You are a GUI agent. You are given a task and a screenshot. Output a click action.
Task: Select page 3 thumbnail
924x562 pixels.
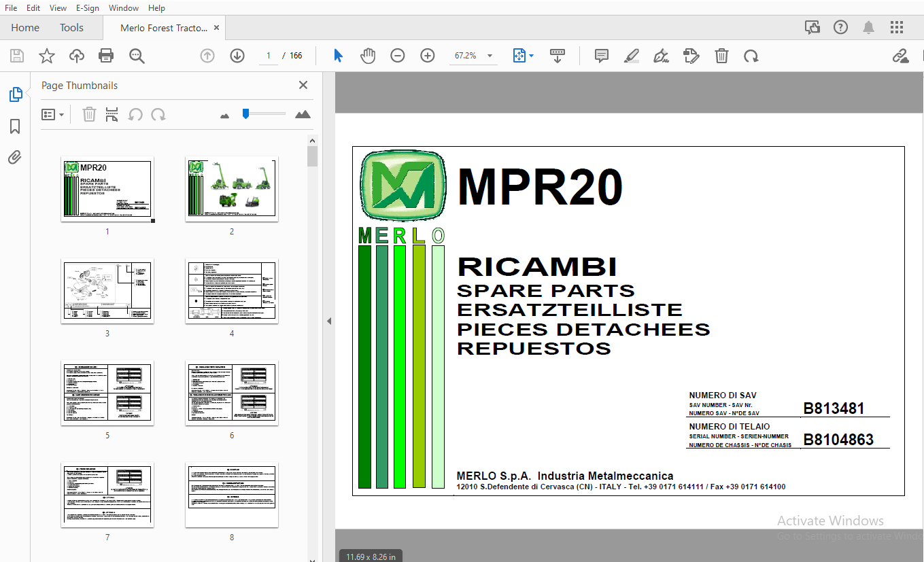[x=107, y=290]
